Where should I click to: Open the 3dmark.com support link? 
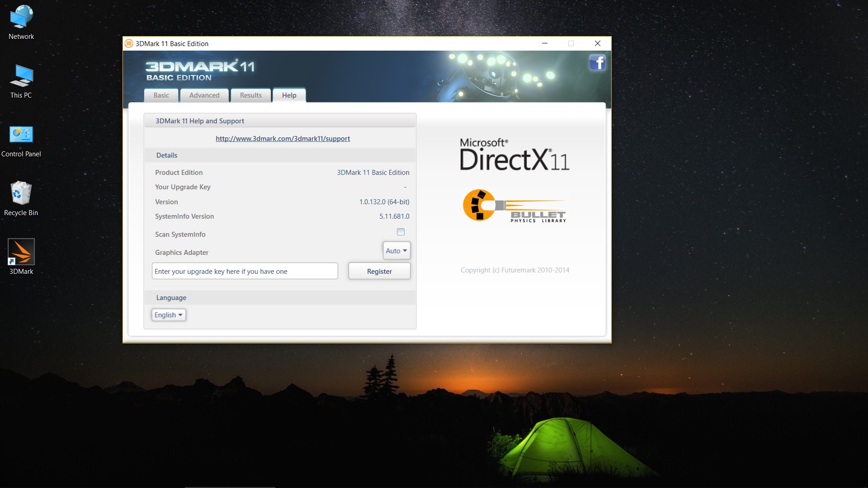click(x=283, y=139)
